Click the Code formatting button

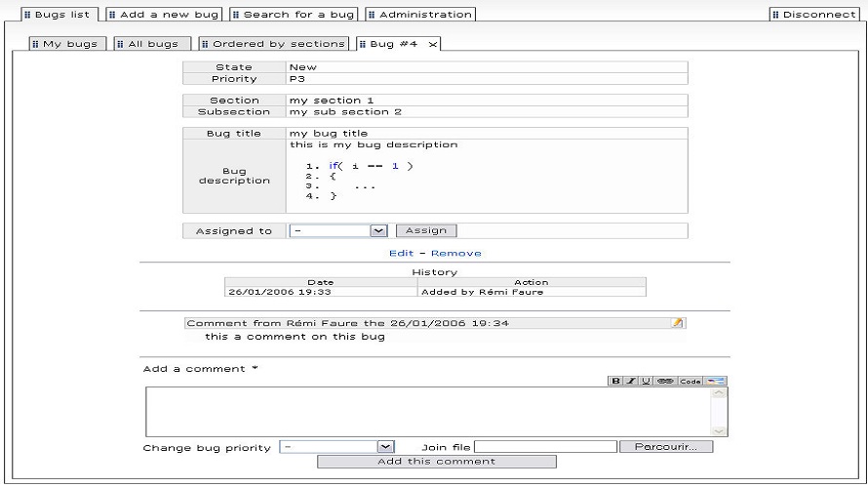coord(690,381)
